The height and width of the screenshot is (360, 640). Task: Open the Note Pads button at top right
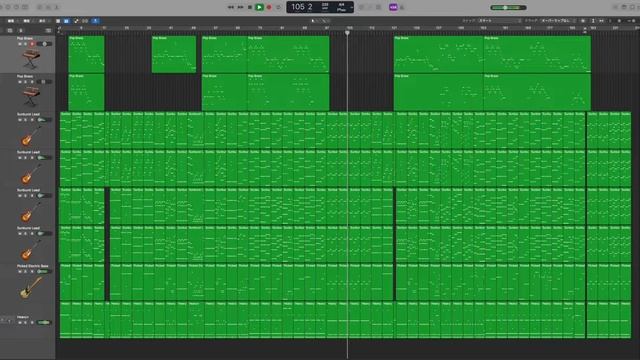(624, 7)
